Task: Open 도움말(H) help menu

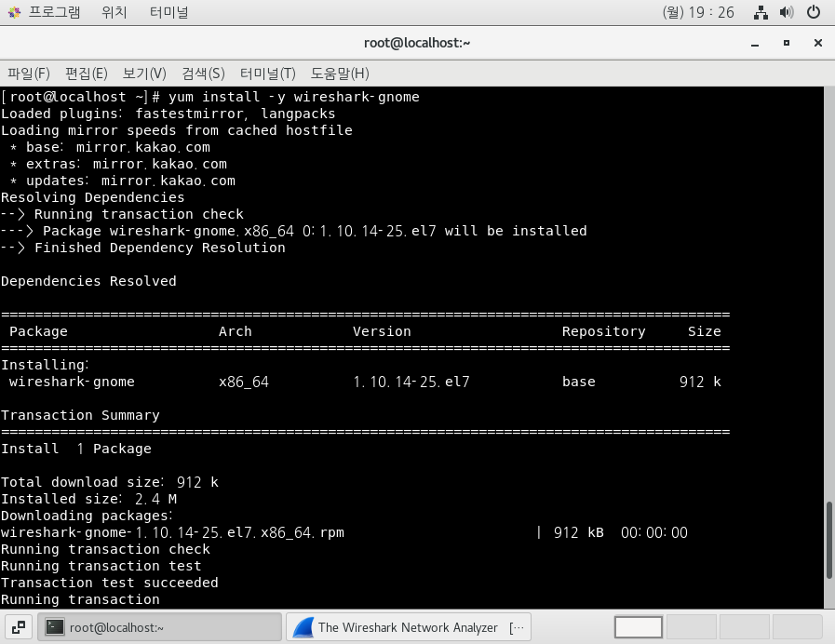Action: pyautogui.click(x=340, y=74)
